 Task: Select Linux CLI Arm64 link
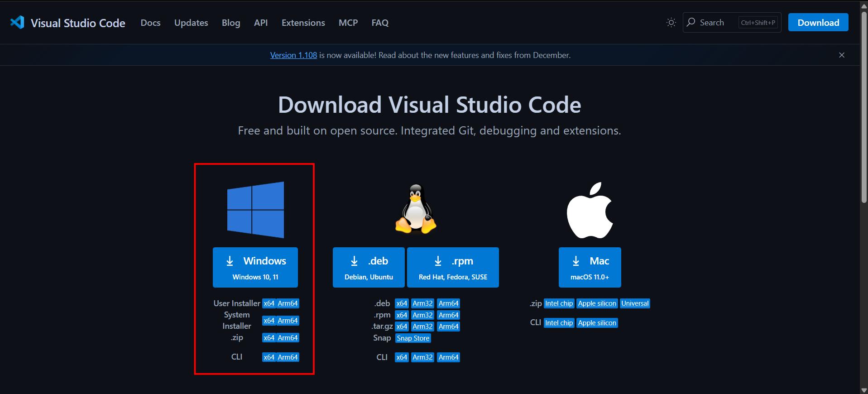(x=448, y=357)
